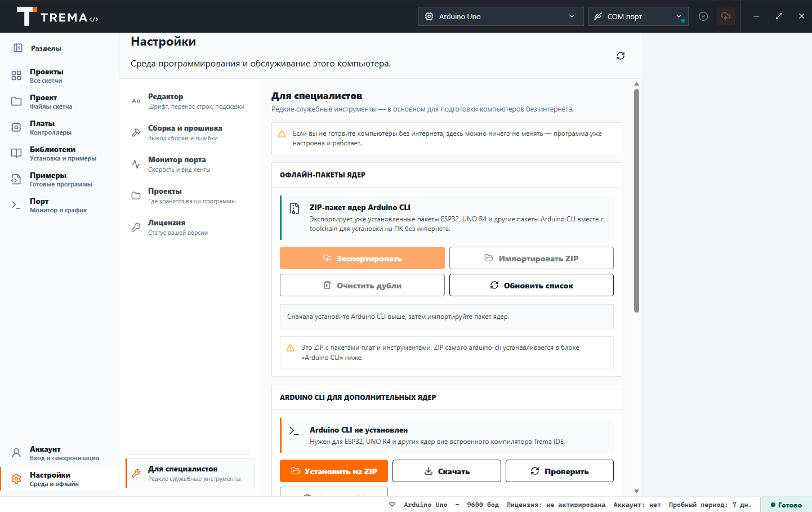This screenshot has width=812, height=512.
Task: Open Аккаунт Вход и синхронизация
Action: (x=59, y=453)
